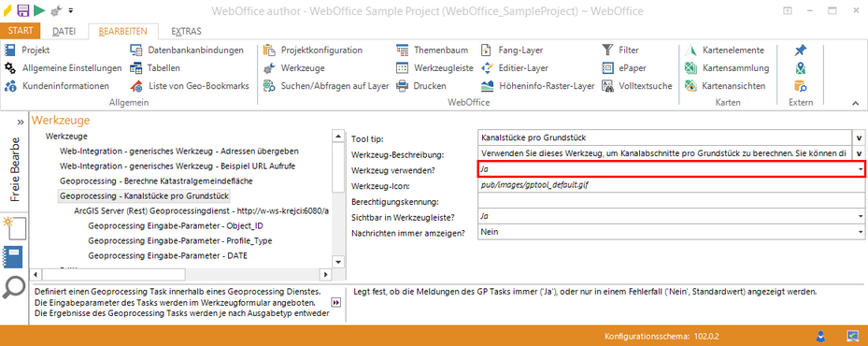Open the DATEI ribbon tab
The width and height of the screenshot is (868, 346).
pos(64,31)
